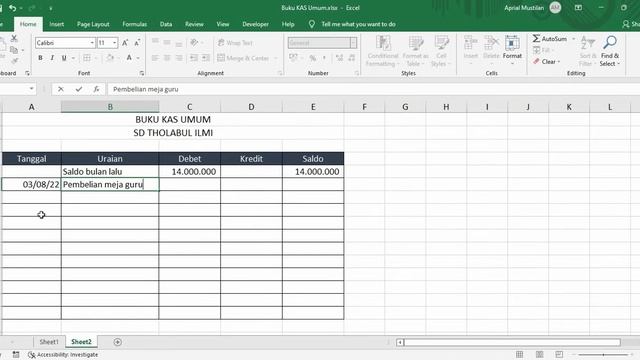The width and height of the screenshot is (640, 360).
Task: Open the Insert ribbon tab
Action: 56,24
